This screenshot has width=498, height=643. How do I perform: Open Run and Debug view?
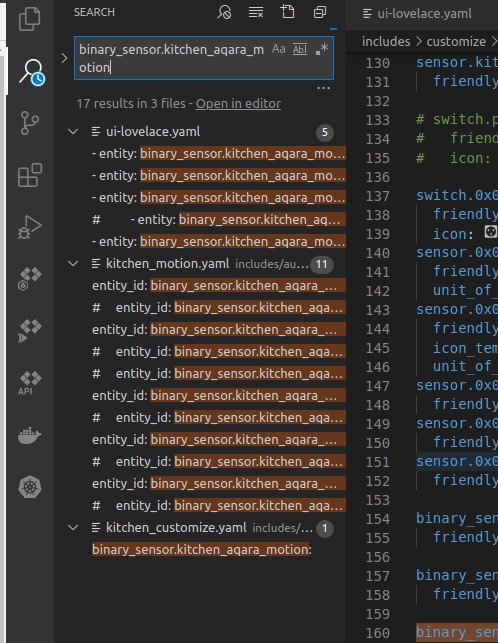point(30,227)
